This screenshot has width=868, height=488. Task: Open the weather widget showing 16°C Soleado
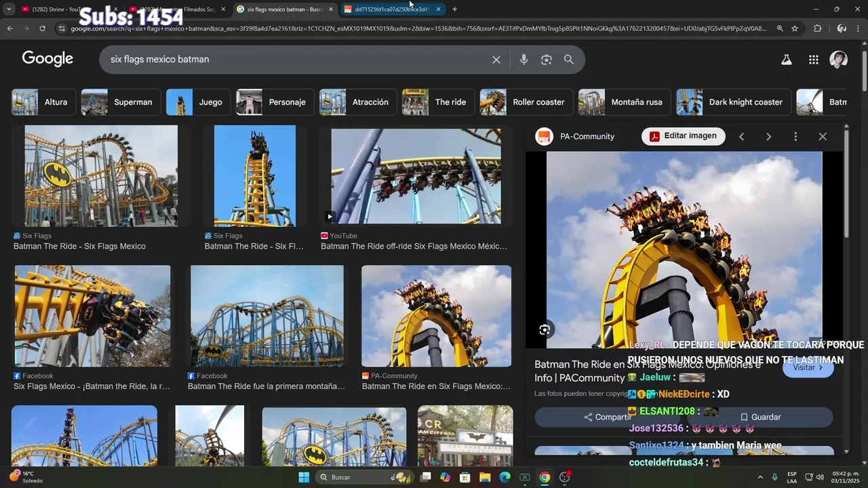(26, 477)
